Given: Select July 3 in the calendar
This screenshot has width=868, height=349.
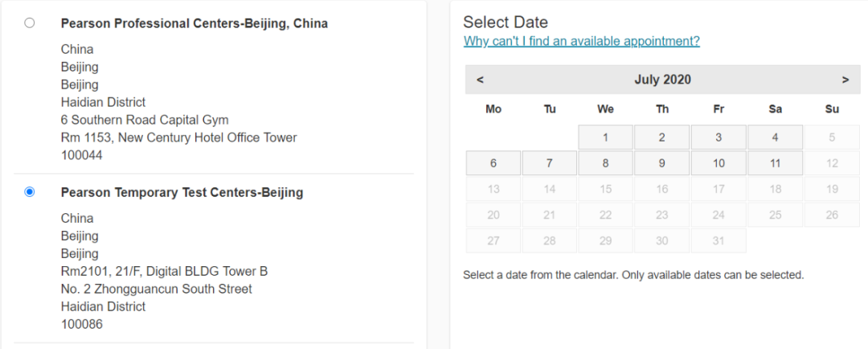Looking at the screenshot, I should point(719,138).
